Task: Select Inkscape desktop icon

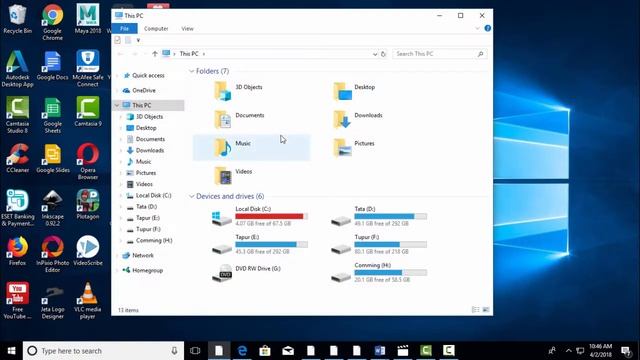Action: (x=52, y=208)
